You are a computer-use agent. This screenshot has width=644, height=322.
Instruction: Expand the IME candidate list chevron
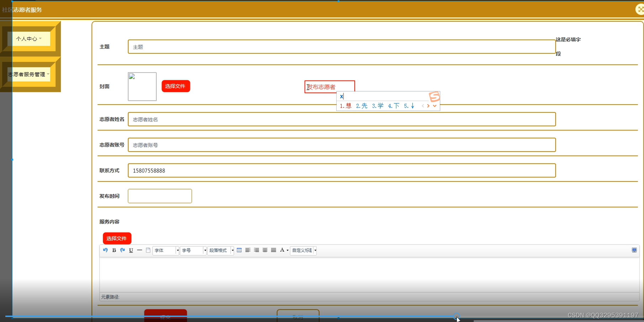click(x=434, y=106)
